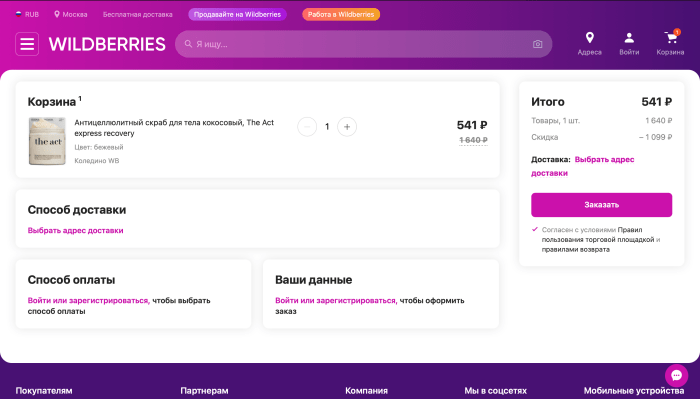Viewport: 700px width, 399px height.
Task: Click Войти или зарегистрироваться in Ваши данные
Action: 336,300
